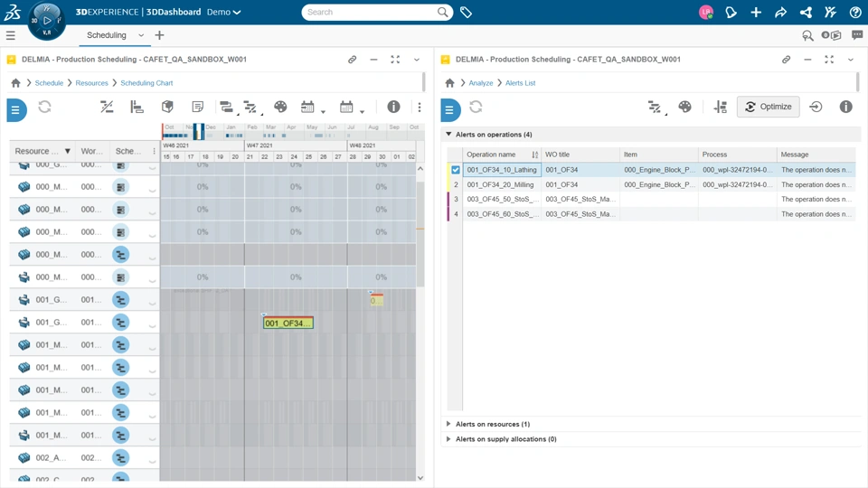Viewport: 868px width, 488px height.
Task: Click the small red-topped Gantt bar in W48
Action: pos(376,300)
